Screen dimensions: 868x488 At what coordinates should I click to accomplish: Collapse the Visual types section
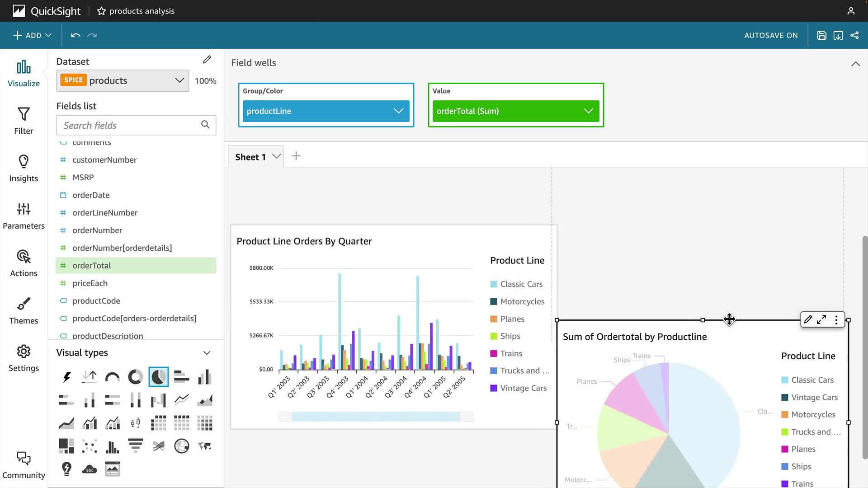tap(207, 353)
